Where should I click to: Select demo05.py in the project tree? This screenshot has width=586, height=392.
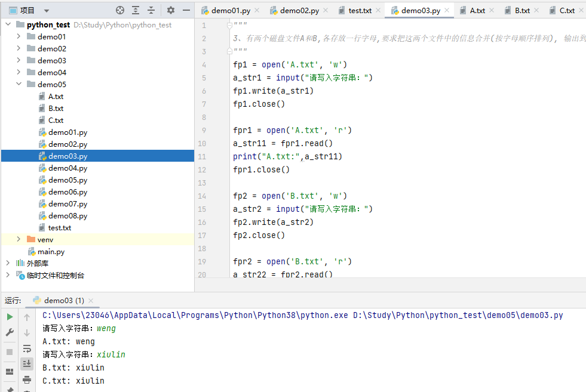(x=68, y=180)
